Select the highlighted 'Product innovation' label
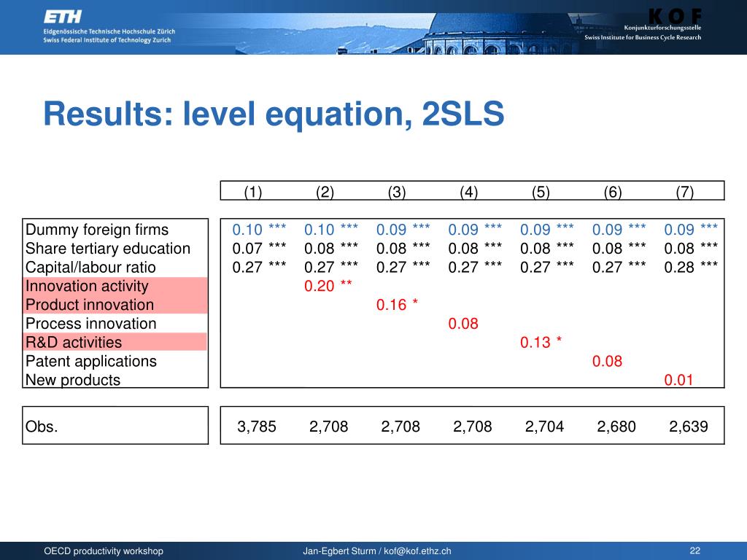Image resolution: width=747 pixels, height=560 pixels. (90, 305)
